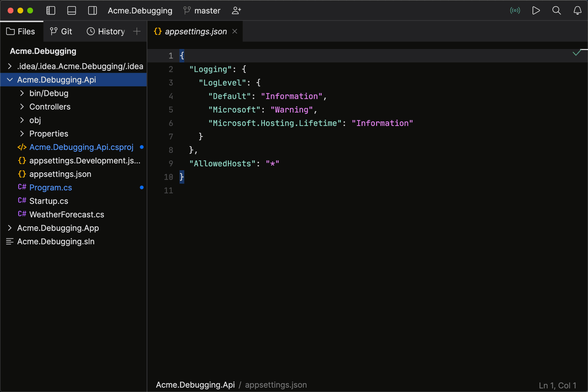This screenshot has height=392, width=588.
Task: Click Acme.Debugging.Api in the breadcrumb
Action: pyautogui.click(x=195, y=385)
